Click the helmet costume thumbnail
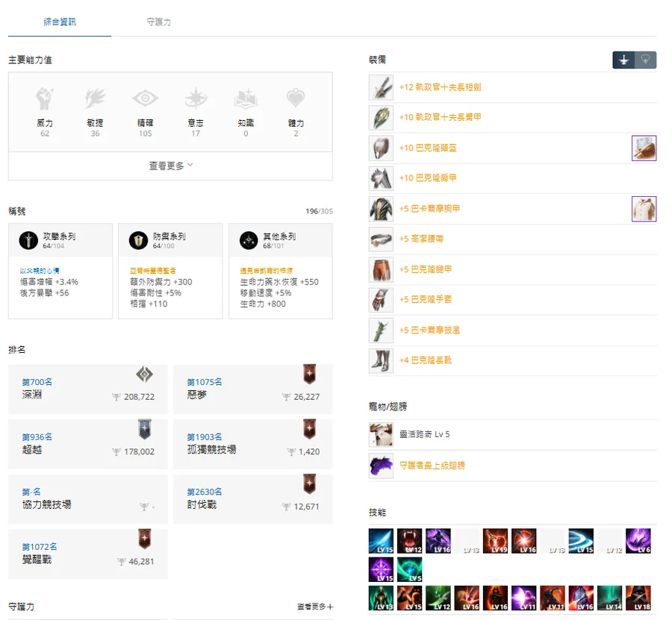Viewport: 672px width, 620px height. (644, 148)
